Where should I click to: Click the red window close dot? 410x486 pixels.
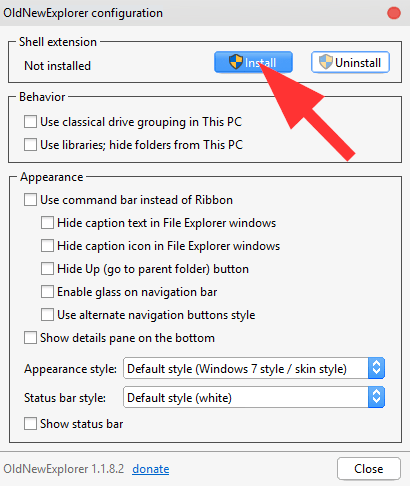click(x=394, y=13)
